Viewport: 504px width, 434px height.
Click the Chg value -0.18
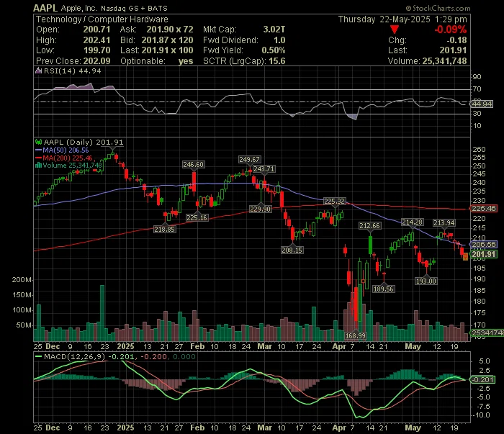(456, 40)
